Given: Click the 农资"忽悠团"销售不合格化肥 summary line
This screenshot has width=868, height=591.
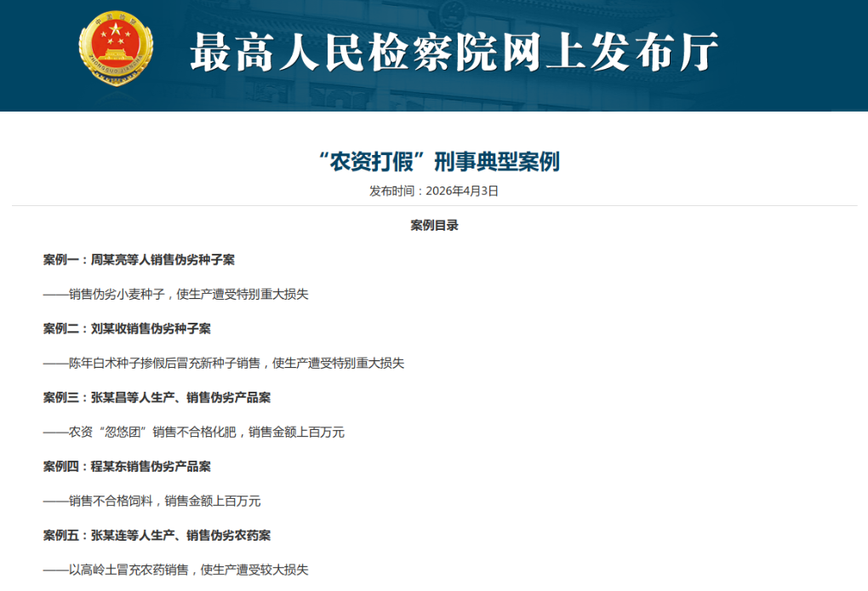Looking at the screenshot, I should (x=194, y=433).
